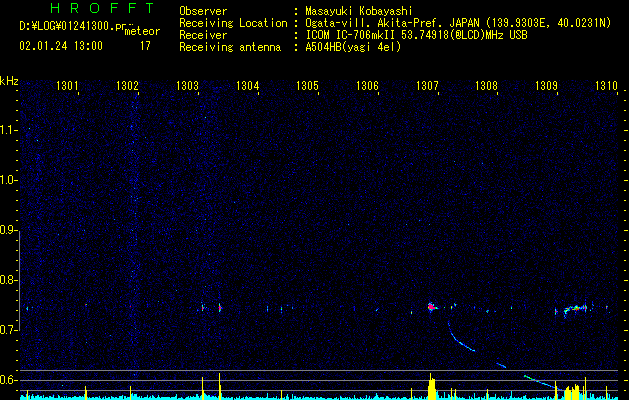The width and height of the screenshot is (629, 400).
Task: Click the 0.7 kHz frequency label
Action: coord(8,330)
